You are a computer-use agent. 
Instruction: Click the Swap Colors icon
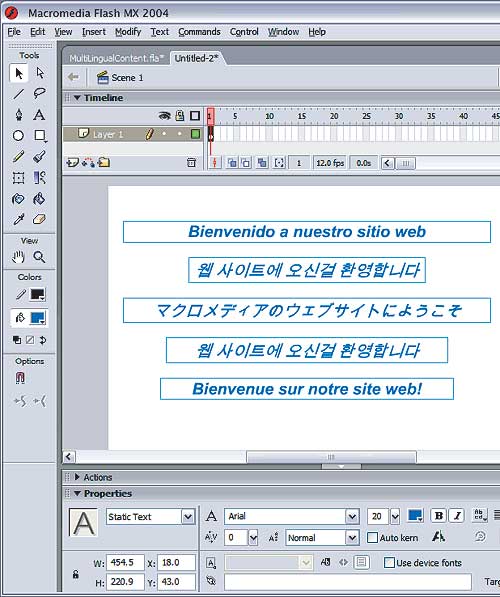pos(43,340)
